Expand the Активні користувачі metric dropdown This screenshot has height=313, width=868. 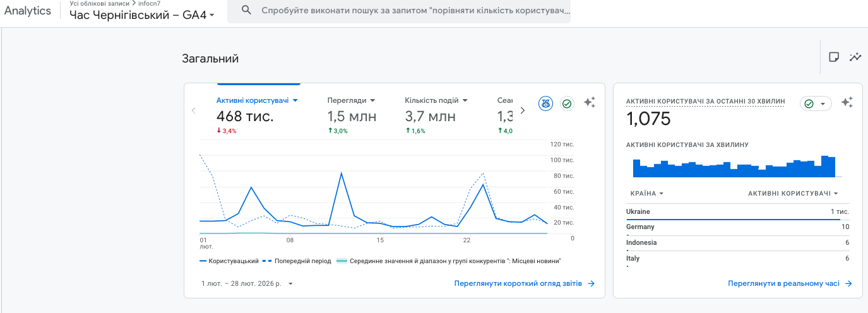[257, 100]
